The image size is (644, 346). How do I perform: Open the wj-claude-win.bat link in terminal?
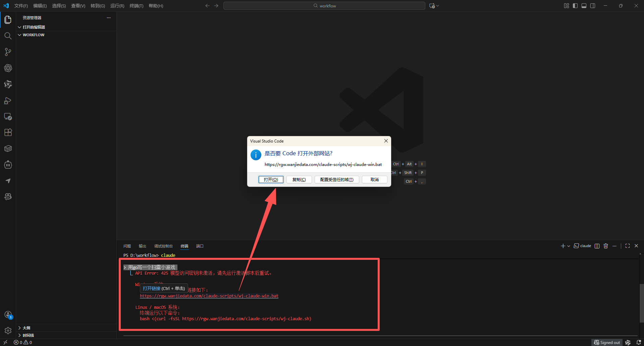209,296
